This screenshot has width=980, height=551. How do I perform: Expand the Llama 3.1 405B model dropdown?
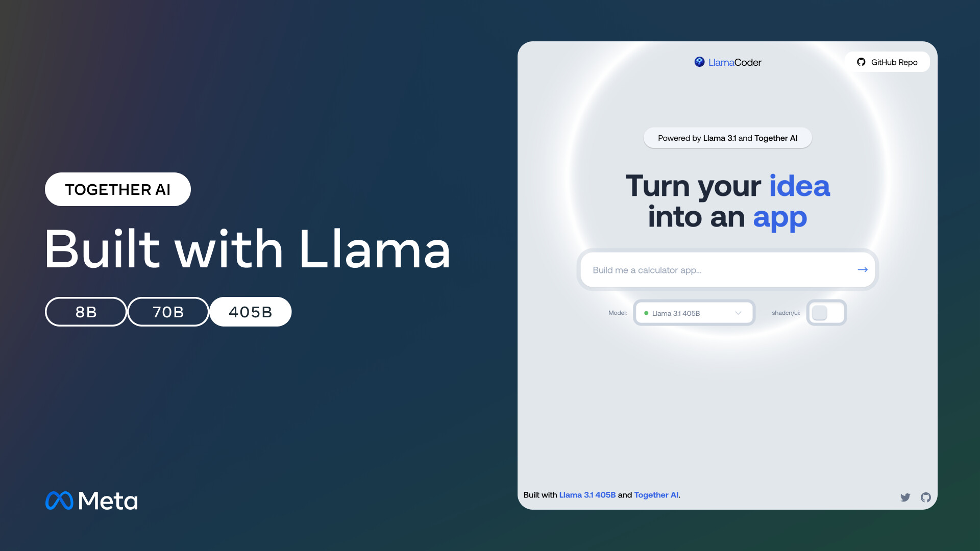click(x=693, y=312)
